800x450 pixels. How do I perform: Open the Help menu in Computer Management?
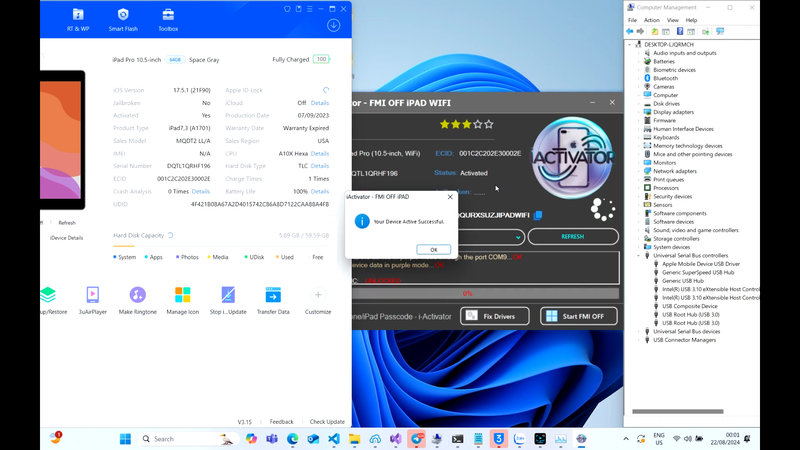tap(691, 20)
